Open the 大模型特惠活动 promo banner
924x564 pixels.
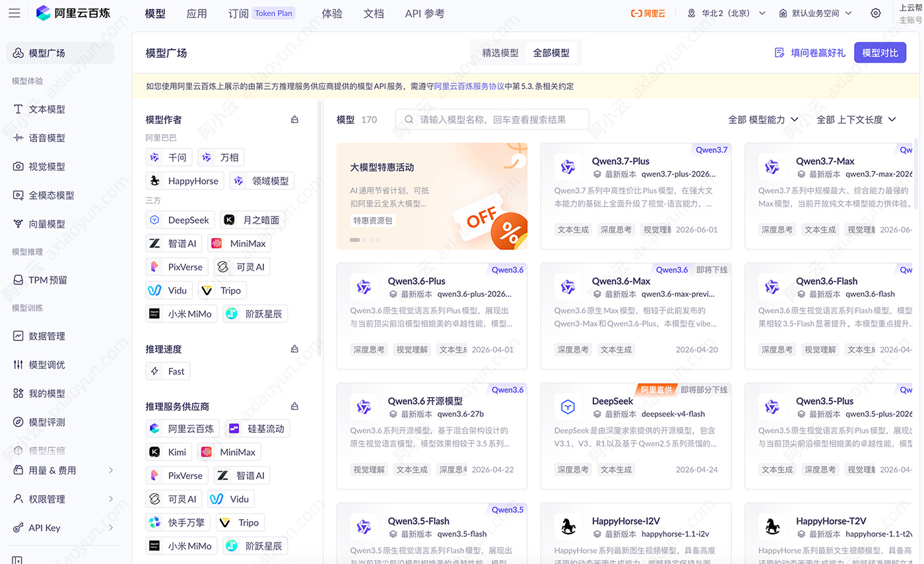(432, 197)
